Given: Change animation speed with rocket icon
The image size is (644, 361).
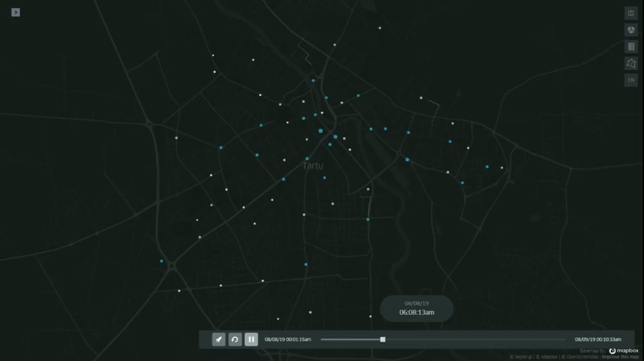Looking at the screenshot, I should (218, 340).
